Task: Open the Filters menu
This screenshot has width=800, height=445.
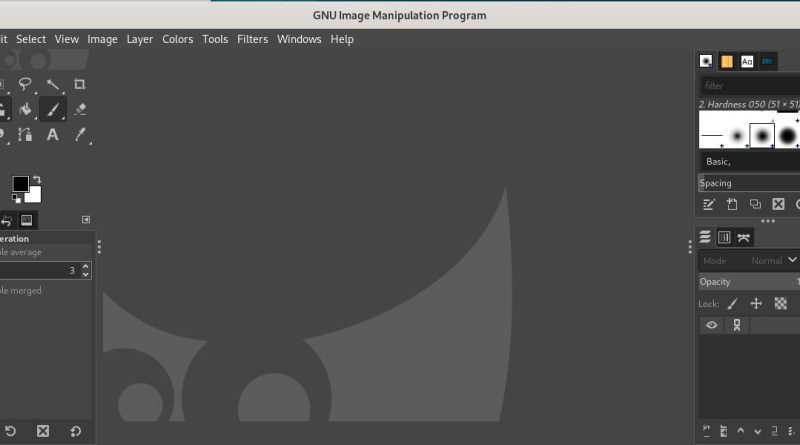Action: point(252,39)
